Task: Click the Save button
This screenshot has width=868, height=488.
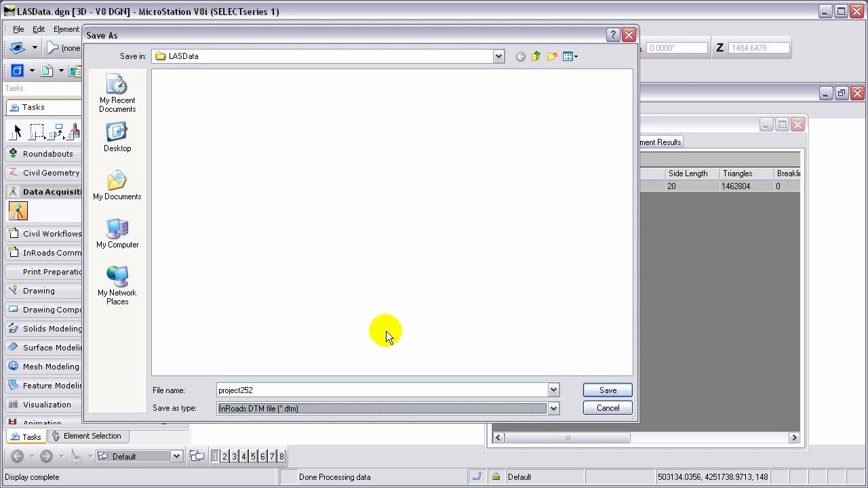Action: coord(608,390)
